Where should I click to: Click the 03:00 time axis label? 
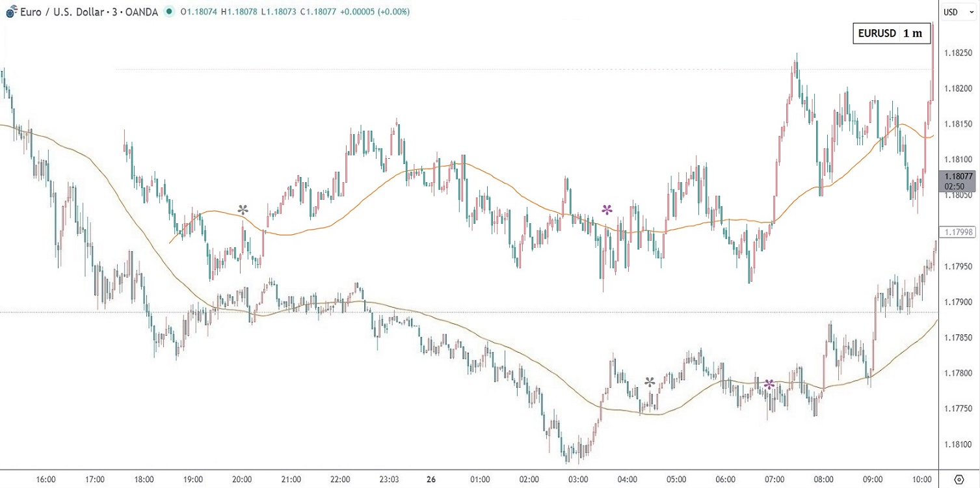pyautogui.click(x=578, y=480)
